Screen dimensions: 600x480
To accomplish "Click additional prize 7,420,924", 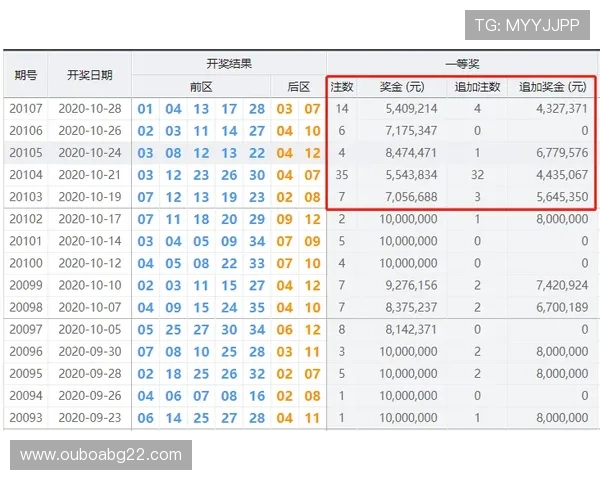I will click(x=562, y=285).
